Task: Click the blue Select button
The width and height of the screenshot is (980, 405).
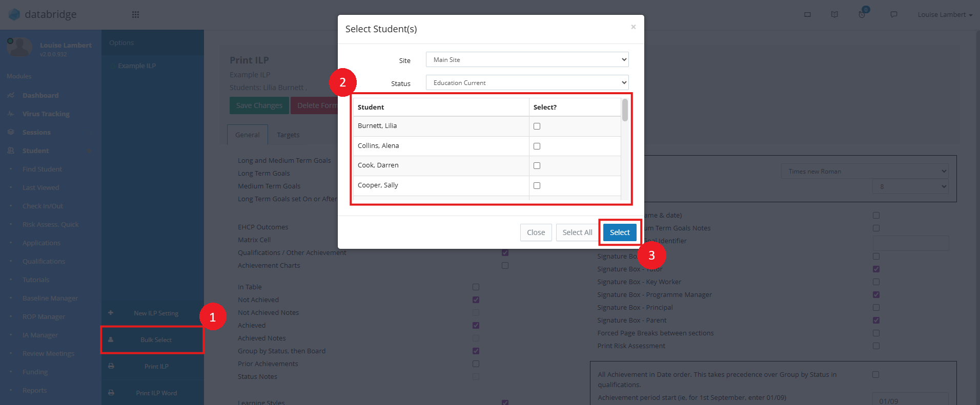Action: (x=620, y=232)
